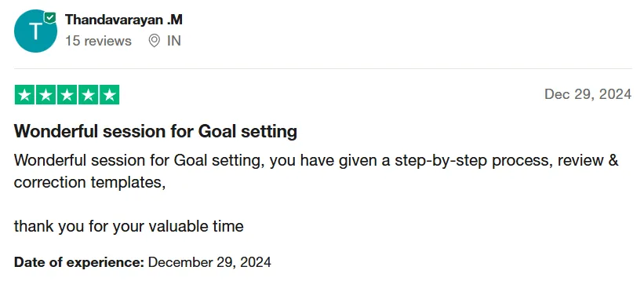Select the third green rating star
Viewport: 644px width, 285px height.
pos(67,94)
